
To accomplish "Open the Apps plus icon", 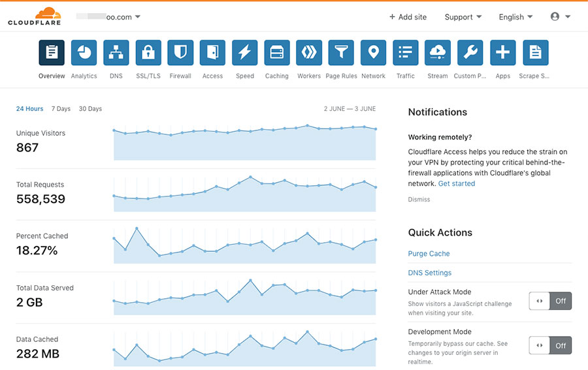I will (503, 52).
